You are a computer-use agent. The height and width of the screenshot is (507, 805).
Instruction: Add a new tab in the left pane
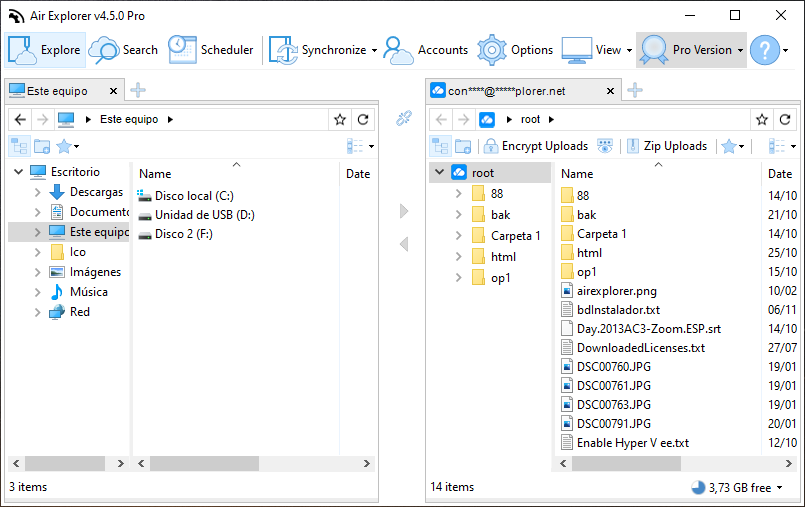[138, 90]
